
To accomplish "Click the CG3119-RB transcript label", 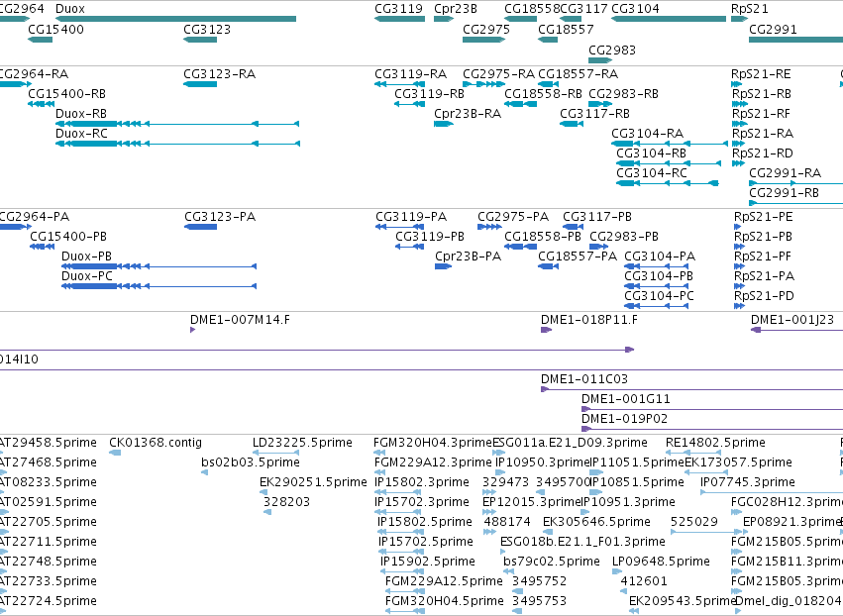I will point(429,93).
